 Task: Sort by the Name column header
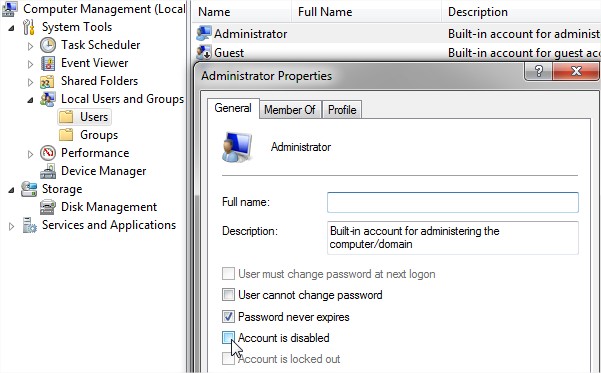pos(241,12)
